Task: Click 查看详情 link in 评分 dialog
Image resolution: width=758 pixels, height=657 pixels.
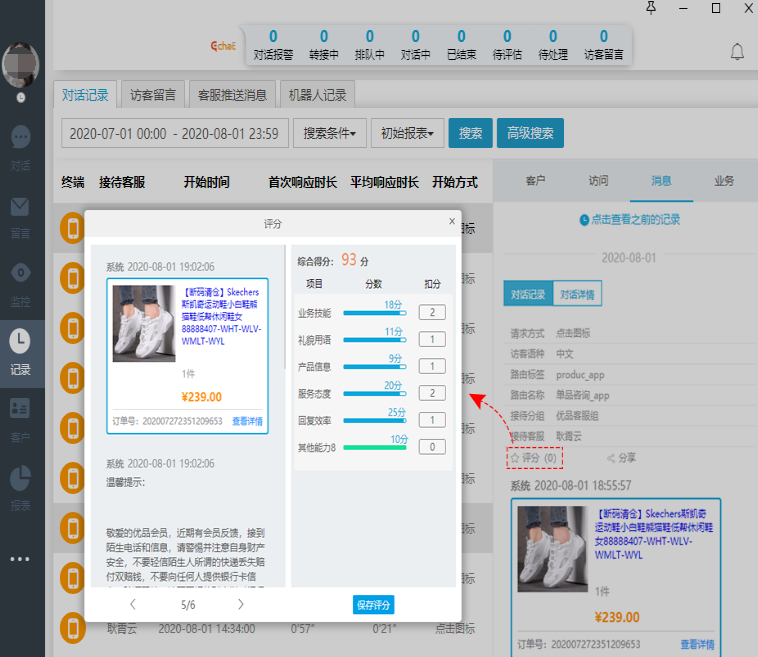Action: click(x=247, y=421)
